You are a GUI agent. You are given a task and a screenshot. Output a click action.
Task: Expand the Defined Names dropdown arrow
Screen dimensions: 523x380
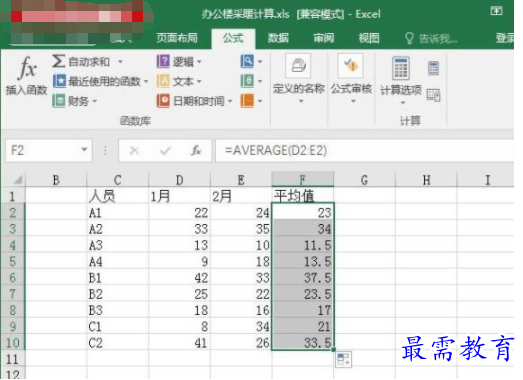pos(301,101)
